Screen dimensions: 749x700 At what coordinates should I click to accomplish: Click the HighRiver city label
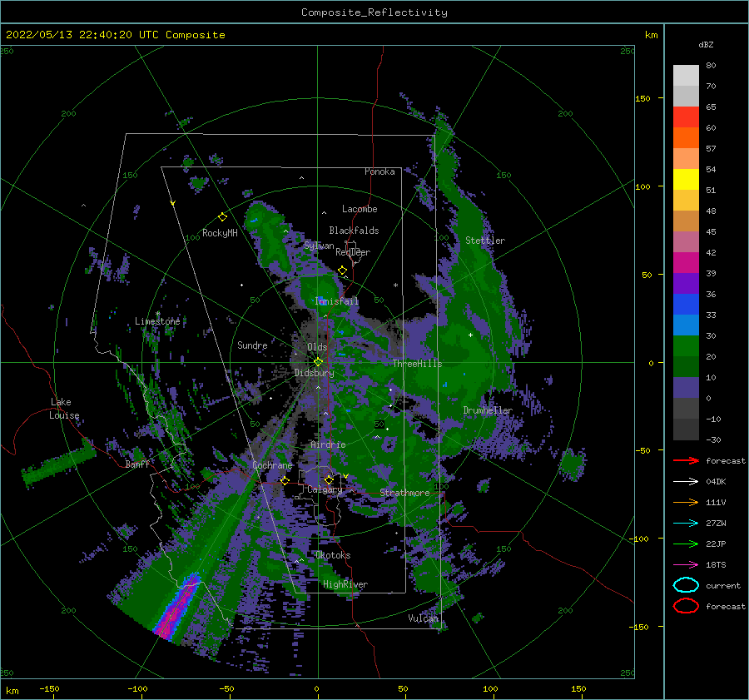pos(345,584)
